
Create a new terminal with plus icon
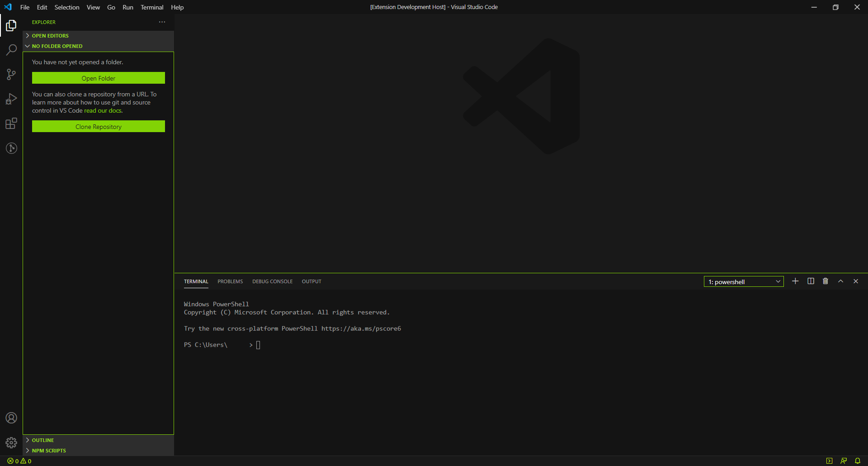tap(795, 281)
